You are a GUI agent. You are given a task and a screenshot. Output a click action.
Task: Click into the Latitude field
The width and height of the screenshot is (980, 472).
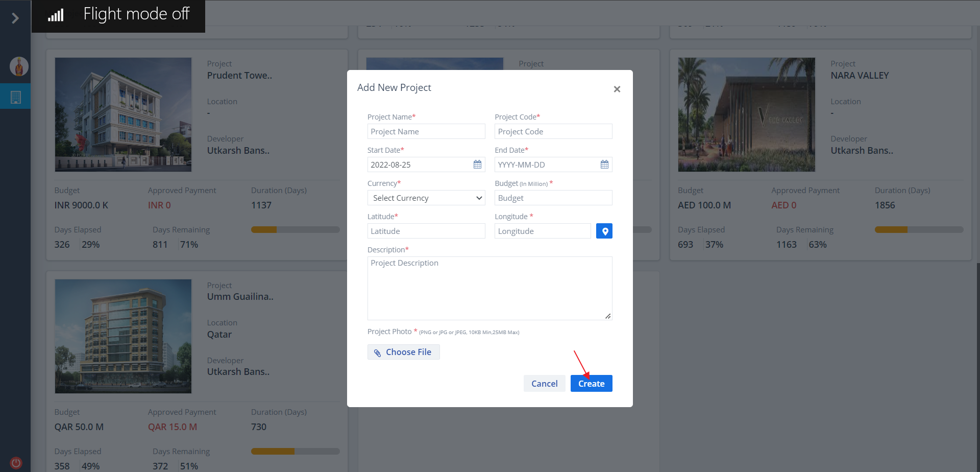tap(426, 231)
